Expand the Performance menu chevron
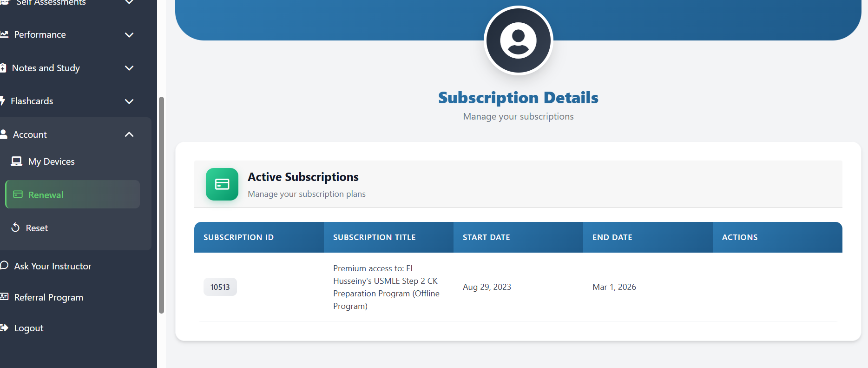868x368 pixels. [x=129, y=35]
